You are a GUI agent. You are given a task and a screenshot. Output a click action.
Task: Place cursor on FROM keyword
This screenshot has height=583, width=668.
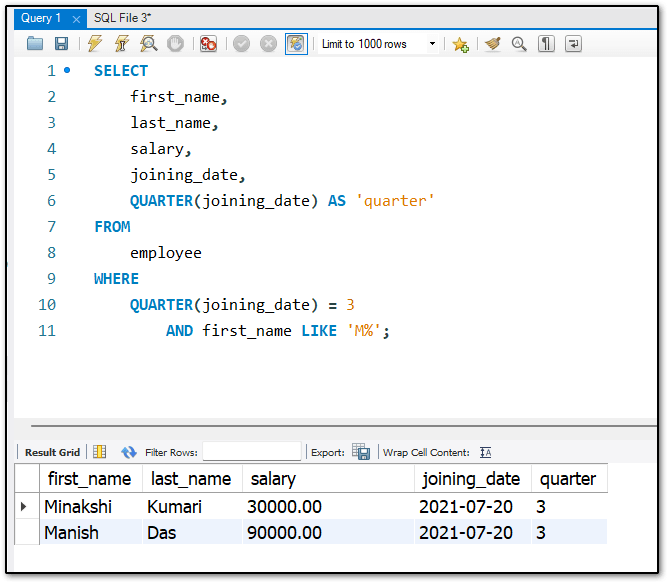pyautogui.click(x=112, y=227)
